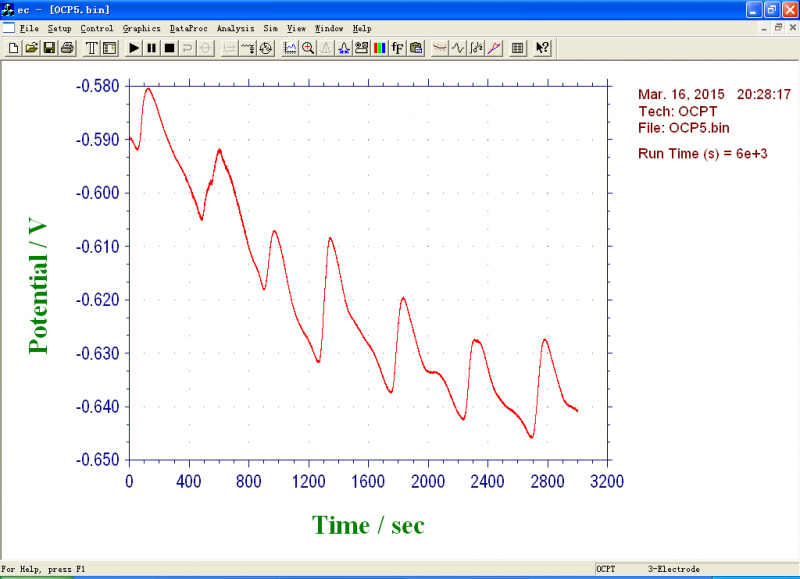Open the Technique selection (T icon)
Image resolution: width=800 pixels, height=579 pixels.
tap(91, 48)
